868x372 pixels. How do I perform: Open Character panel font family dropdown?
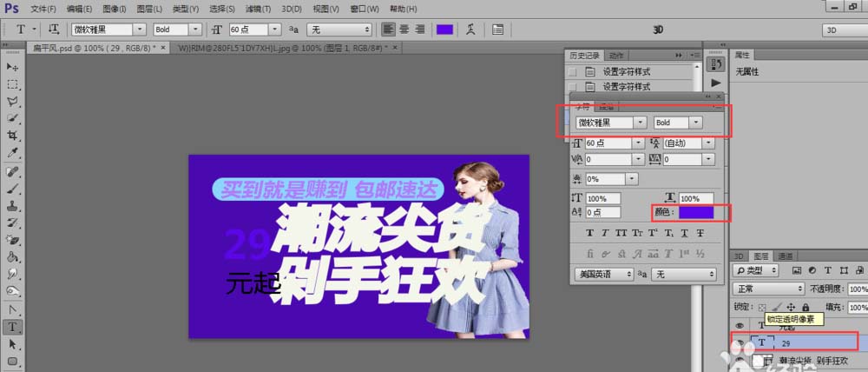[641, 123]
